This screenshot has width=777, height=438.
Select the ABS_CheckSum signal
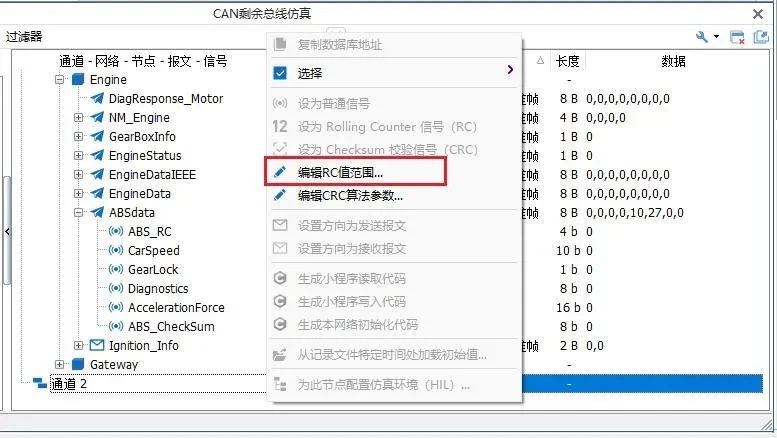tap(170, 327)
